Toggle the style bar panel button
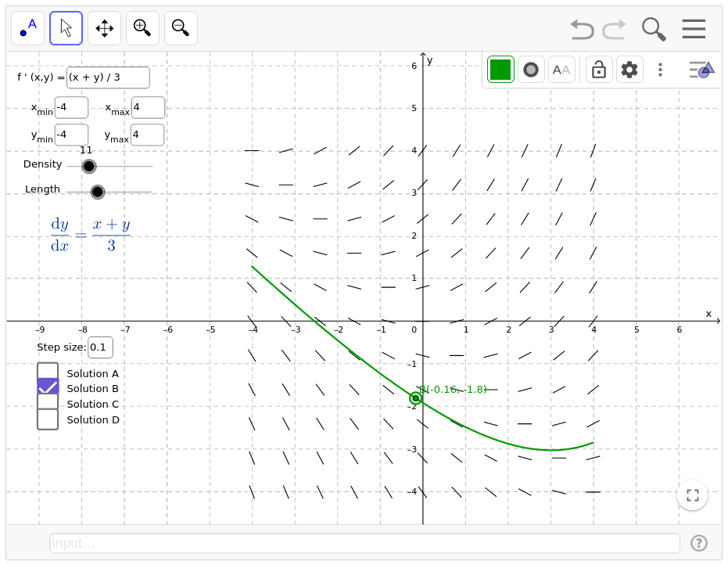Viewport: 728px width, 565px height. tap(701, 70)
